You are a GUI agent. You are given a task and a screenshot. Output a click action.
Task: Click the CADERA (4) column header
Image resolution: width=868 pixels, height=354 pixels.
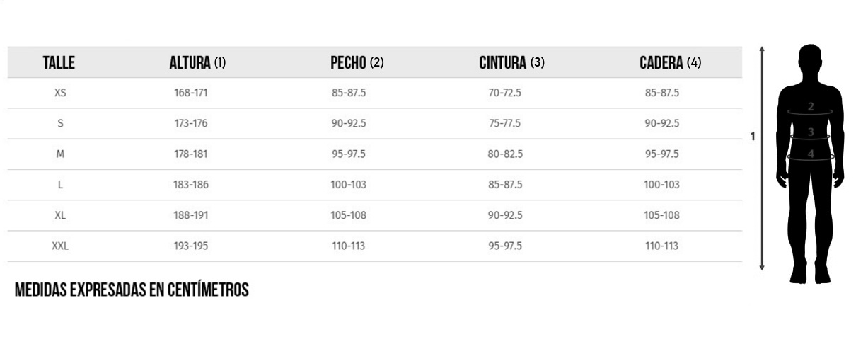pos(670,63)
